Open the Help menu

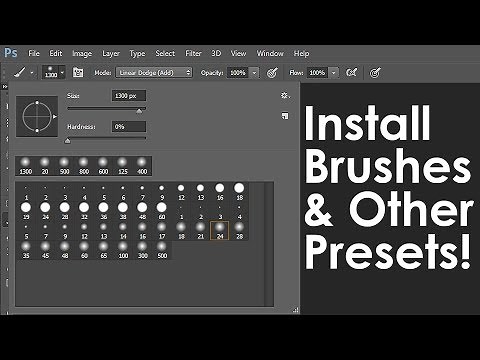click(301, 53)
